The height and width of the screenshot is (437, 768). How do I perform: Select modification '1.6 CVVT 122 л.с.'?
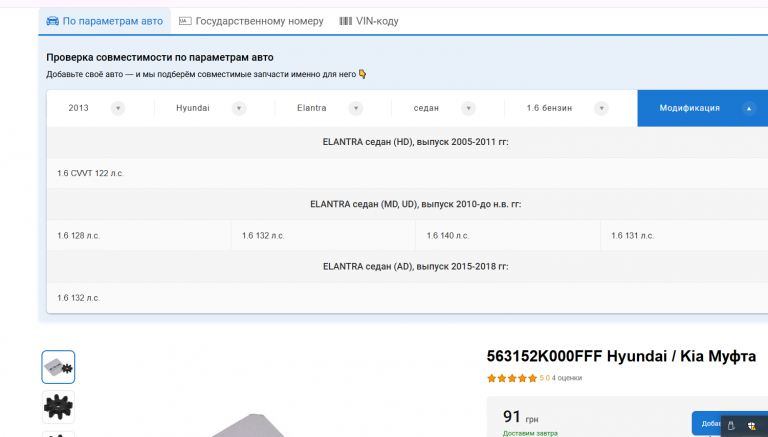tap(90, 173)
